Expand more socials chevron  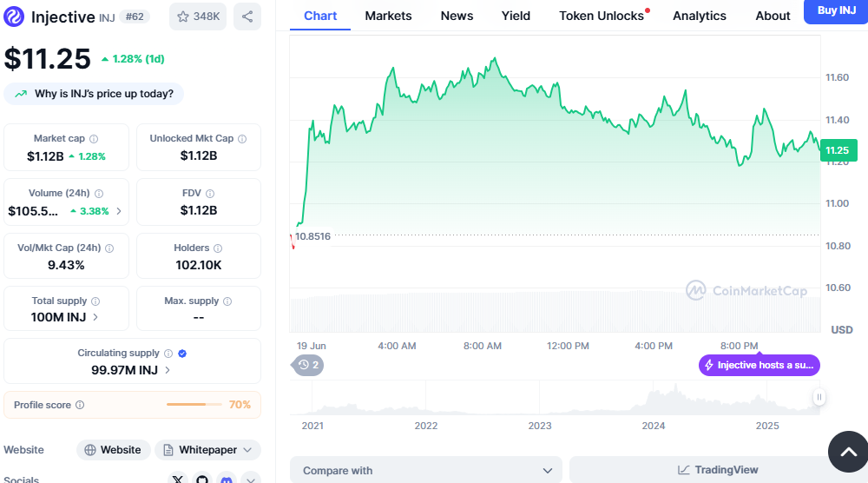coord(251,480)
